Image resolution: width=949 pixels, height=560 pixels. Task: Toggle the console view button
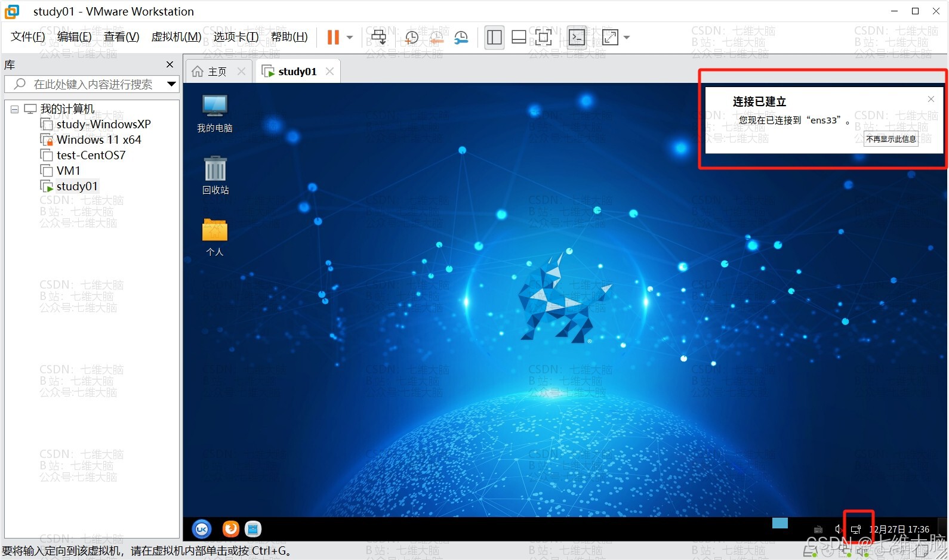[x=577, y=38]
